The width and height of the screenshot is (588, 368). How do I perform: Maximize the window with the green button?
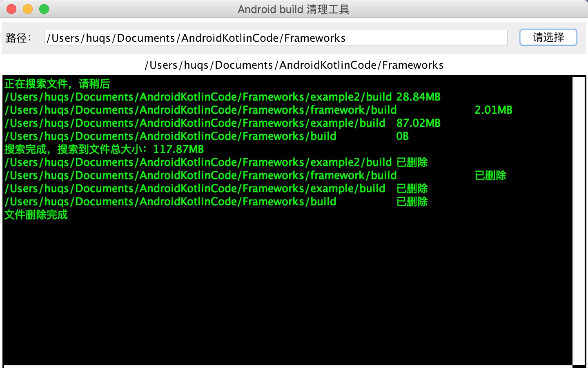(44, 9)
